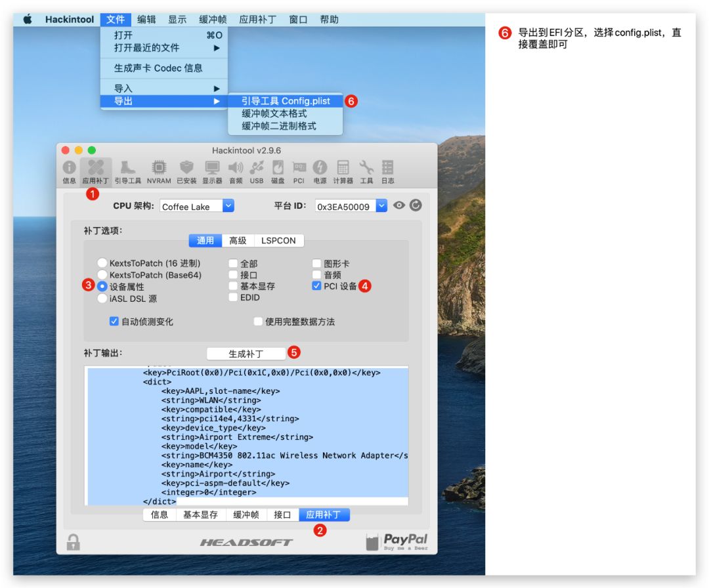Open the 音频 speaker icon
This screenshot has width=709, height=588.
[236, 171]
